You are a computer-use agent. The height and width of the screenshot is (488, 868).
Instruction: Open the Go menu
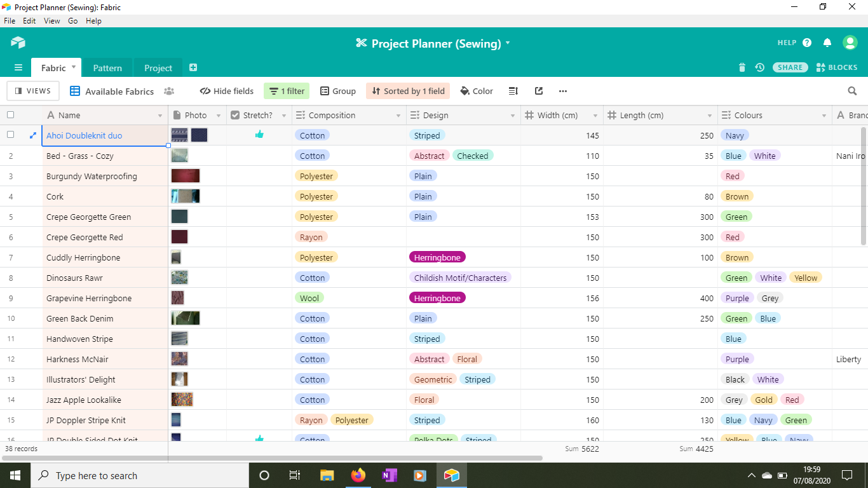click(73, 20)
